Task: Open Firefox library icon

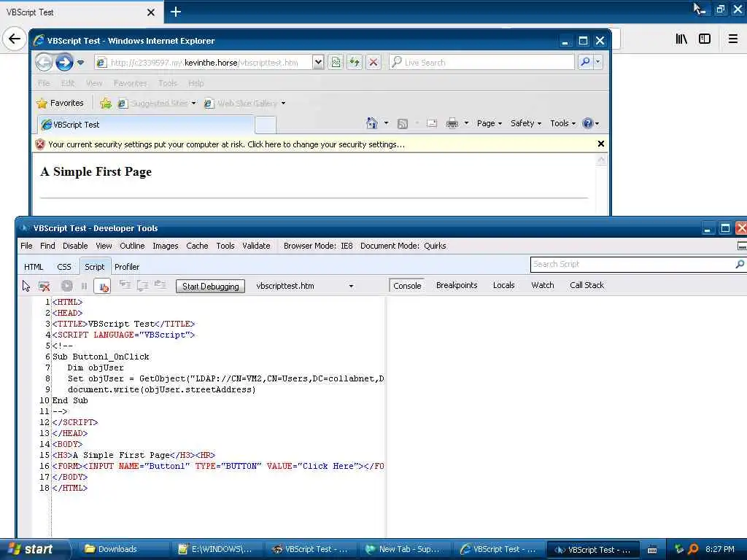Action: (682, 39)
